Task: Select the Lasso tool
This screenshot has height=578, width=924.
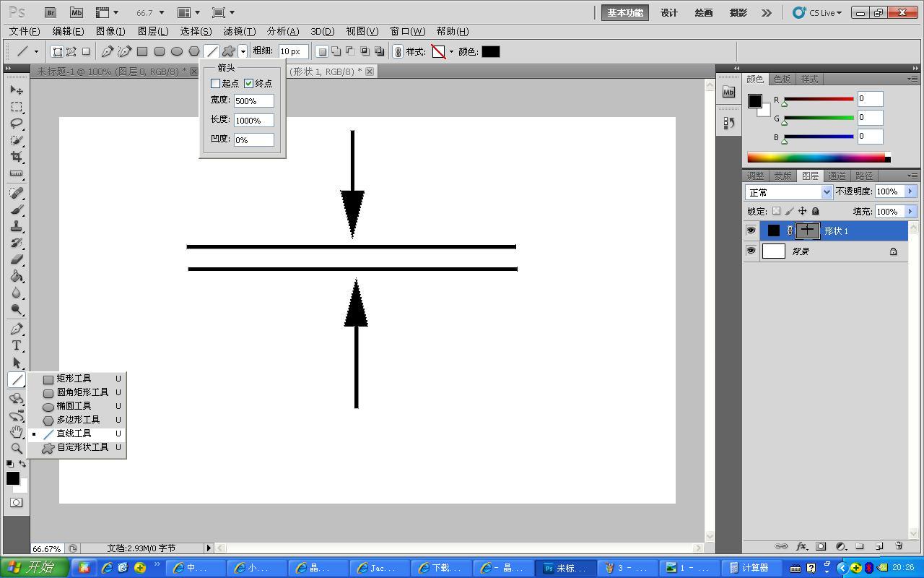Action: coord(17,124)
